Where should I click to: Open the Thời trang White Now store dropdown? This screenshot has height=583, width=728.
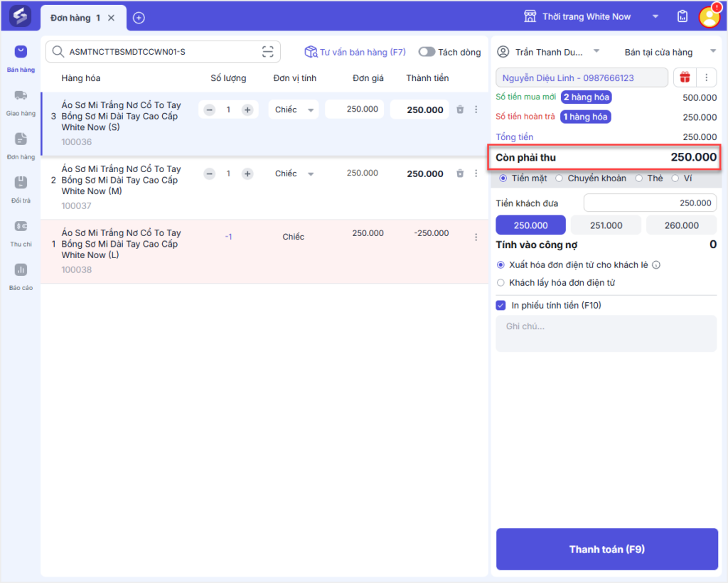point(655,17)
